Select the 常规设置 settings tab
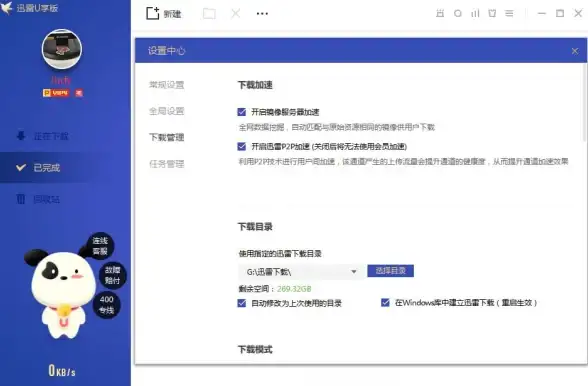 click(x=166, y=85)
